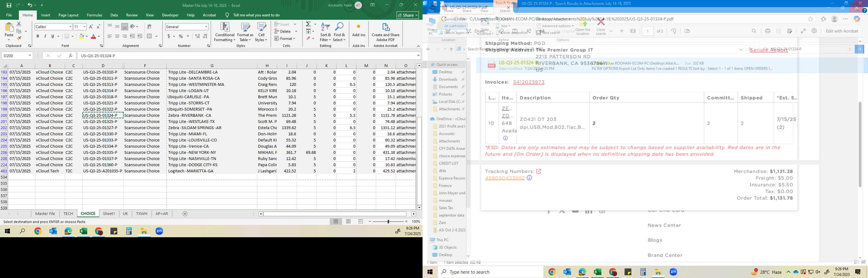Image resolution: width=868 pixels, height=278 pixels.
Task: Switch to the Master File sheet tab
Action: (x=45, y=214)
